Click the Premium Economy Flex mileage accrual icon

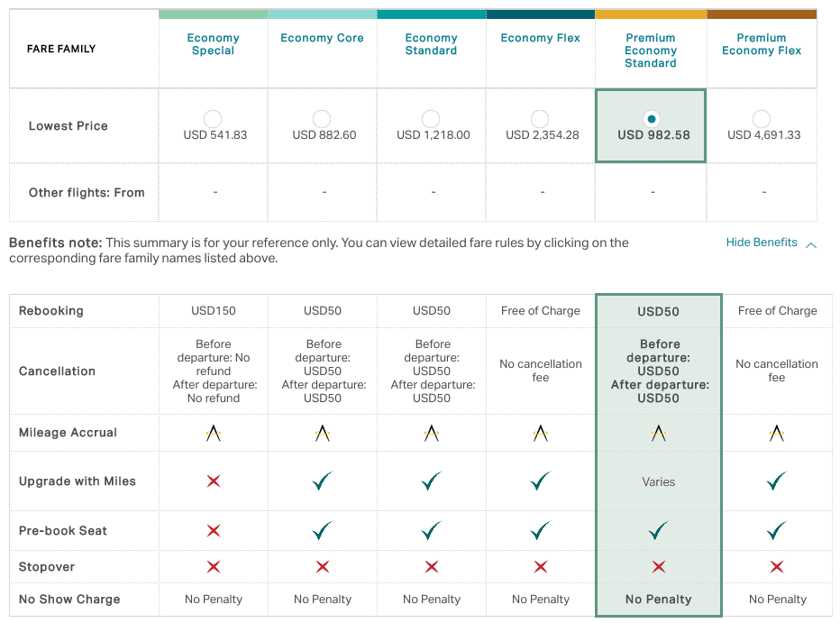coord(776,433)
